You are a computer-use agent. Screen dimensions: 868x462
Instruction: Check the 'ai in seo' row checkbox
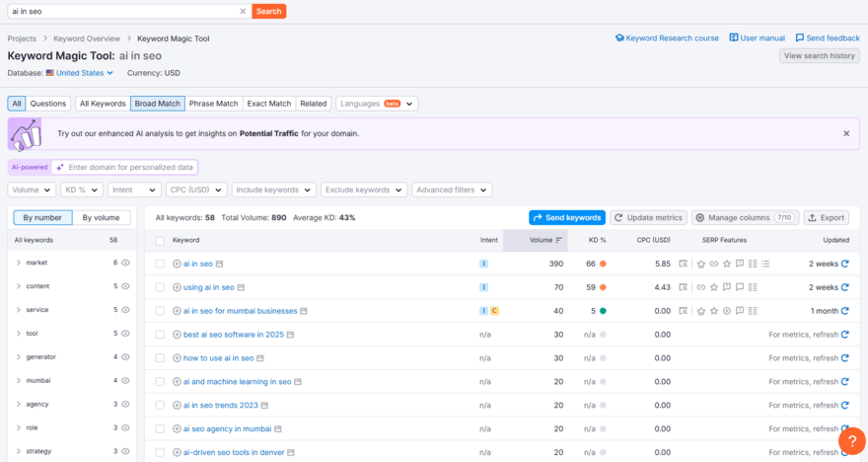point(160,265)
